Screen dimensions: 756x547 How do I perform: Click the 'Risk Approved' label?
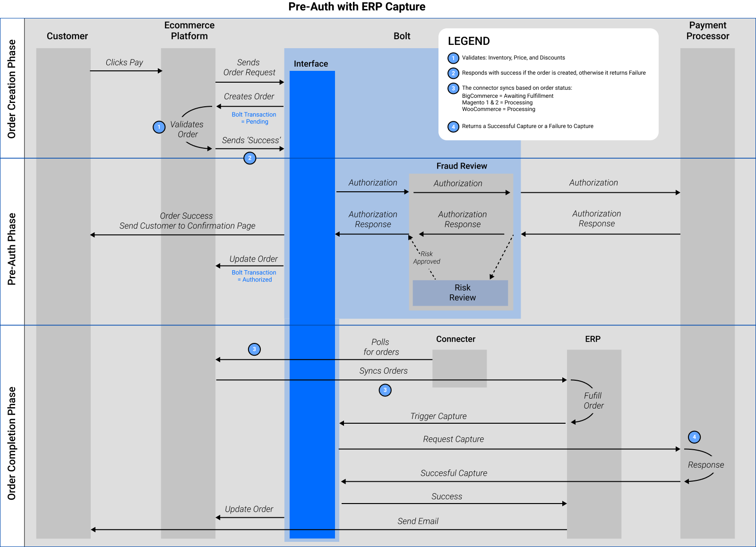pos(427,257)
